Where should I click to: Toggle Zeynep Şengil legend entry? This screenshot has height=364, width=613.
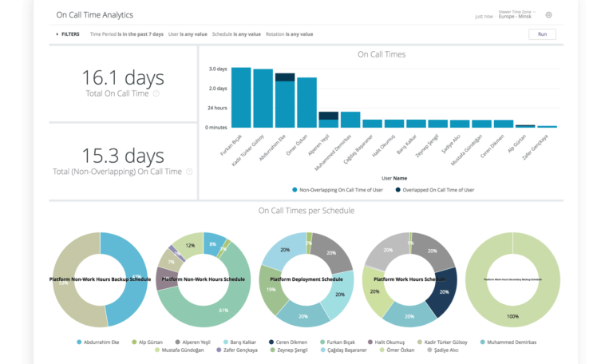tap(289, 350)
